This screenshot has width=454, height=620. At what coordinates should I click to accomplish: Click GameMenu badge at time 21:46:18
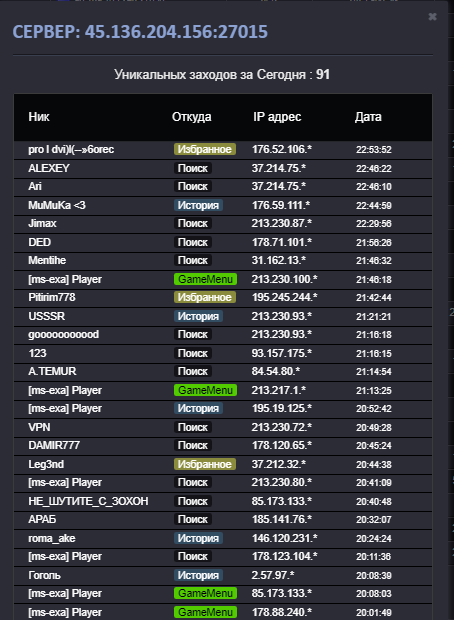206,279
